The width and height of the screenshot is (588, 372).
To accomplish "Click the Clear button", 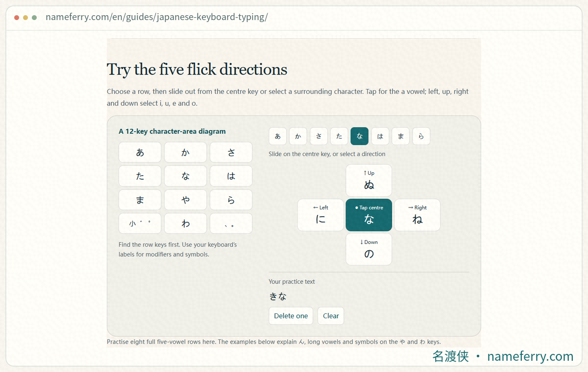I will tap(331, 316).
